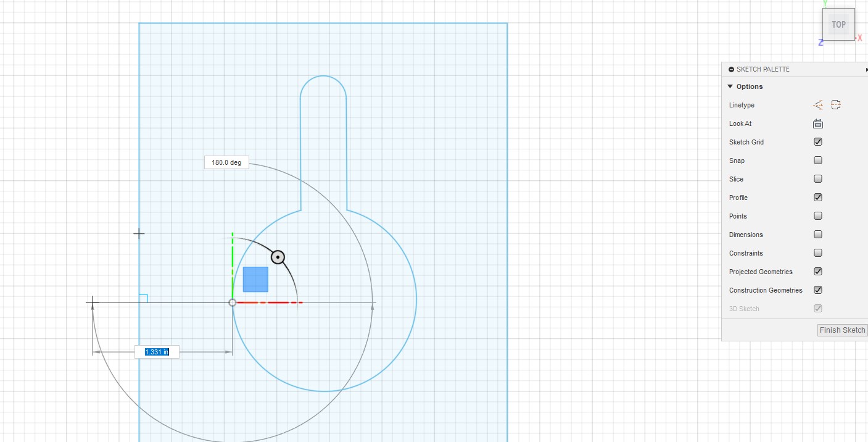
Task: Click the 1.331 in dimension input
Action: click(x=157, y=352)
